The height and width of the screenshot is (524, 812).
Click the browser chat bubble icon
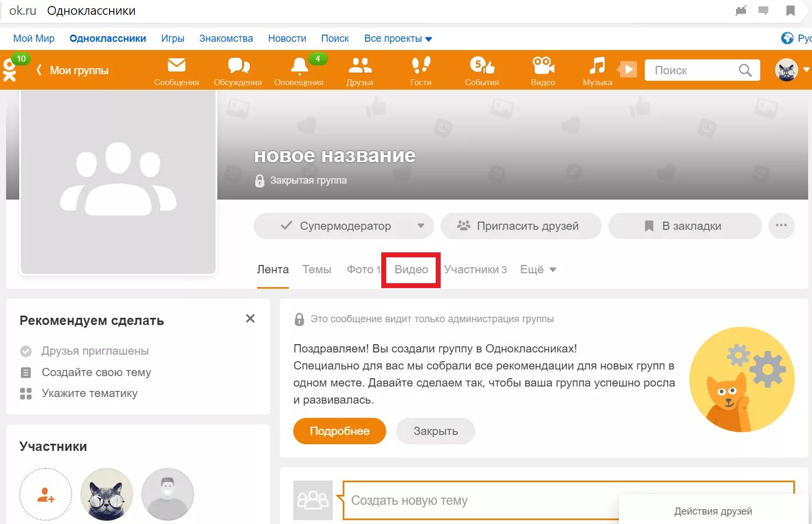[763, 11]
